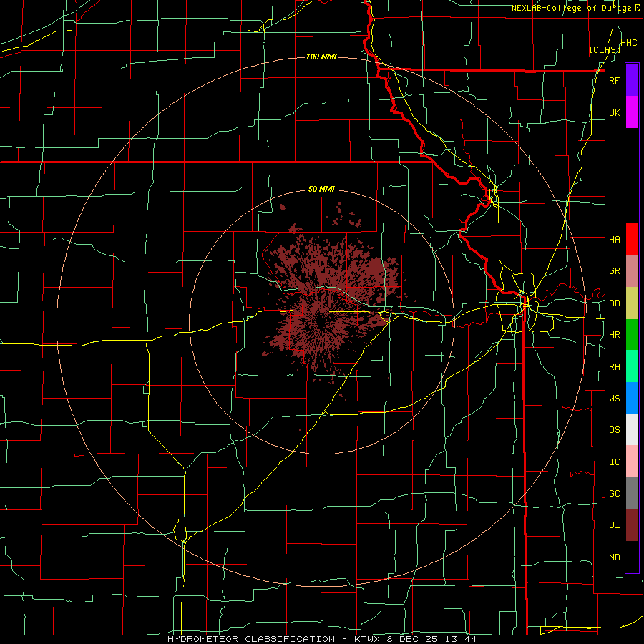The image size is (644, 644).
Task: Click the dark red BI legend swatch
Action: (632, 525)
